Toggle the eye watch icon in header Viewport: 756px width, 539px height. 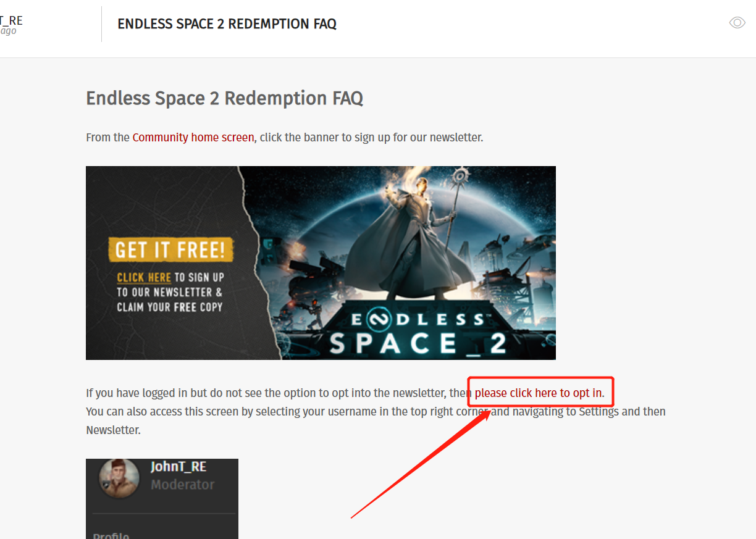[x=737, y=23]
